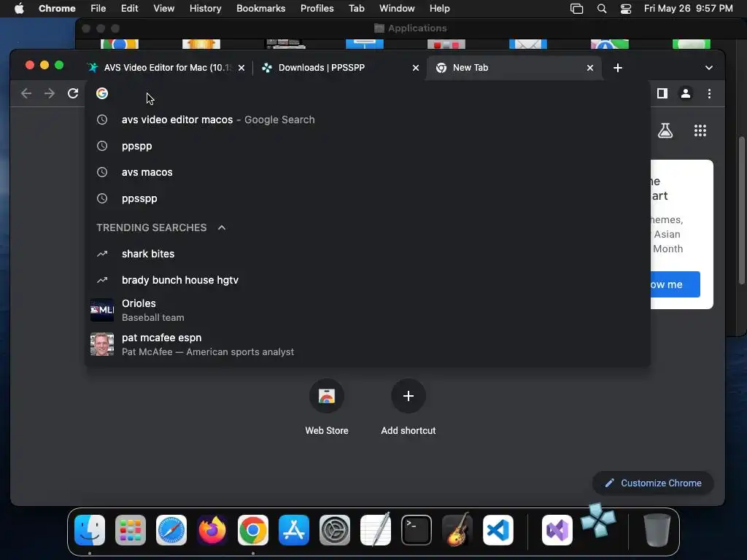Expand the tab search dropdown arrow
The width and height of the screenshot is (747, 560).
click(x=709, y=68)
